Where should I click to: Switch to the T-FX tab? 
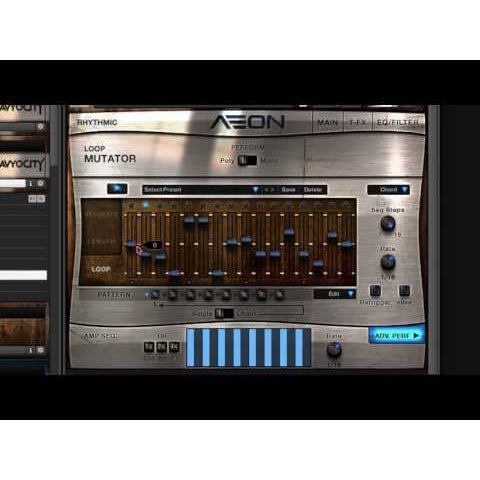pos(358,122)
